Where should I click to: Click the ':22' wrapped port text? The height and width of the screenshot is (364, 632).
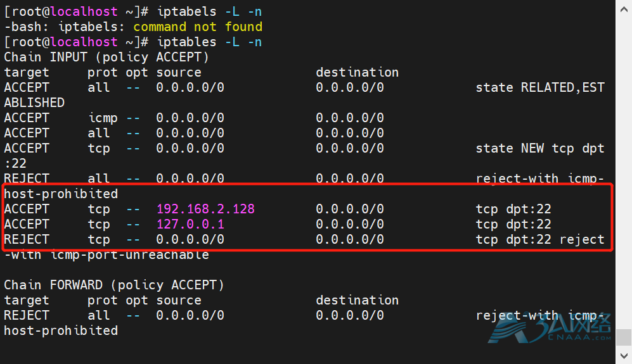(15, 163)
